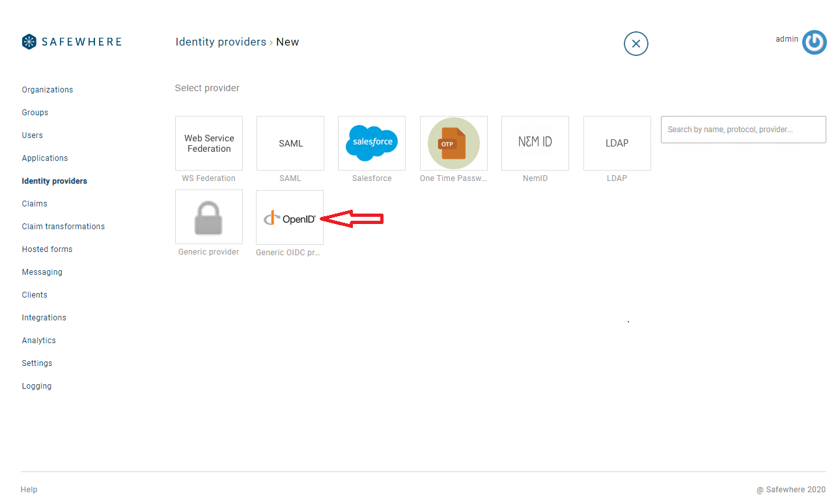This screenshot has height=504, width=838.
Task: Go to the Users section
Action: point(33,135)
